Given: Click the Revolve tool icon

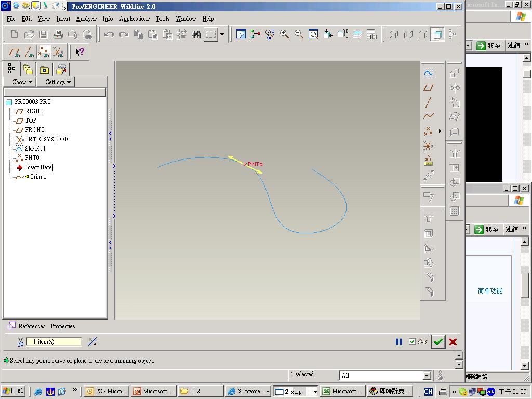Looking at the screenshot, I should tap(454, 87).
